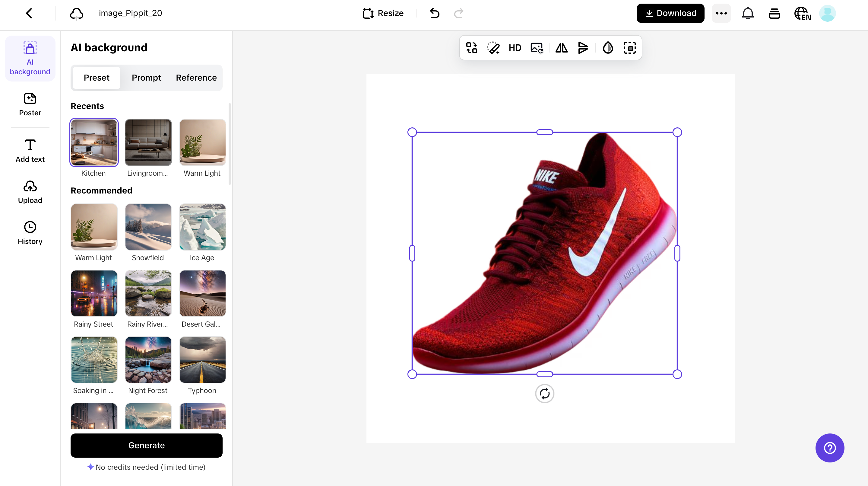Click the image regenerate icon in floating toolbar
The height and width of the screenshot is (486, 868).
(537, 48)
